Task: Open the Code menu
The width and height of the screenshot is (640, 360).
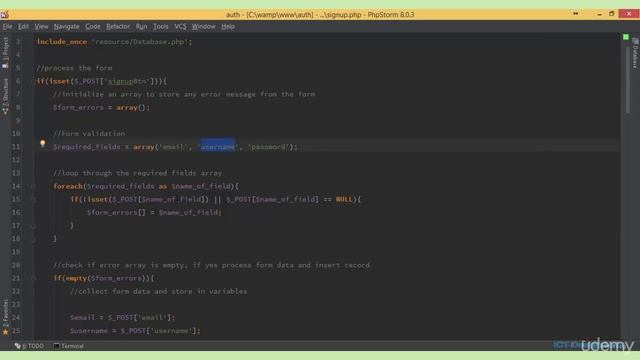Action: coord(93,27)
